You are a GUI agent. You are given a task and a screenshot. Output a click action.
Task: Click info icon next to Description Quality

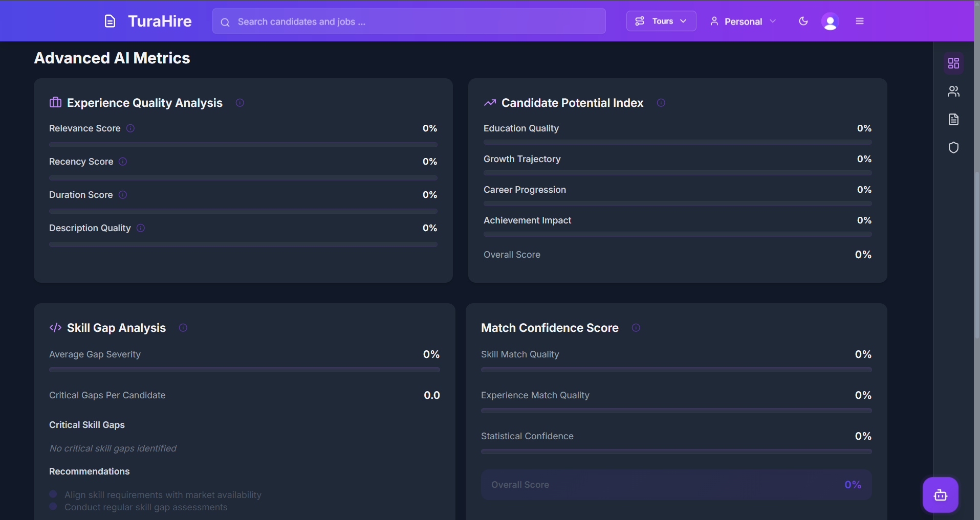(141, 228)
